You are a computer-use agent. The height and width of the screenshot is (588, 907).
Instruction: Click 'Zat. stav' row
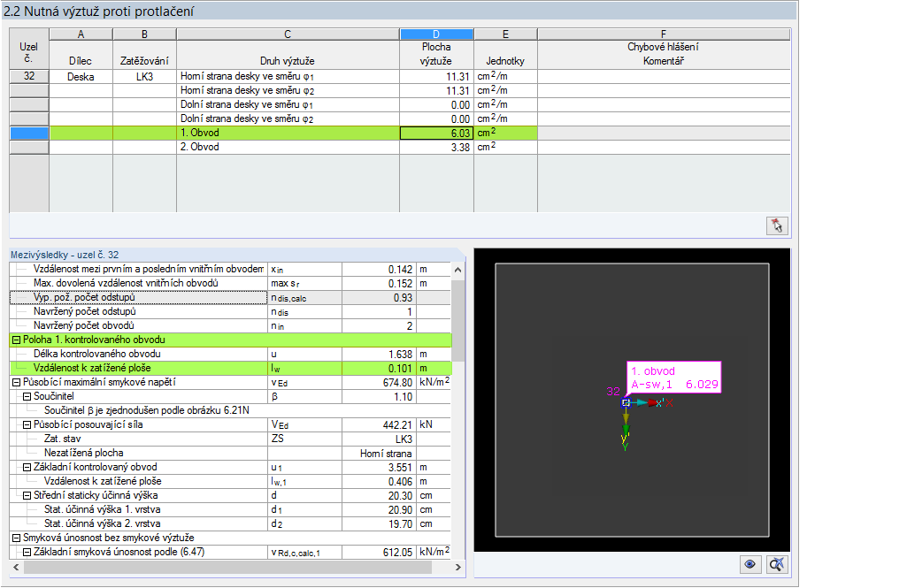pyautogui.click(x=230, y=439)
